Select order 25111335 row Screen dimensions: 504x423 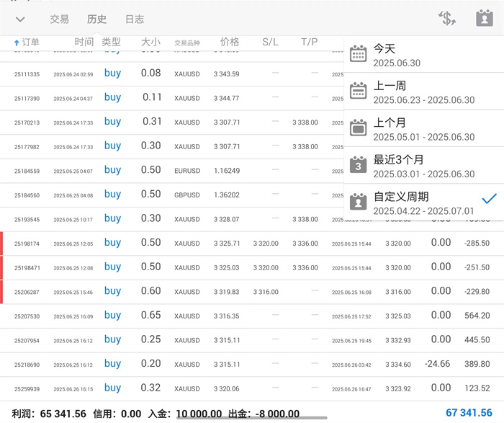pyautogui.click(x=172, y=74)
